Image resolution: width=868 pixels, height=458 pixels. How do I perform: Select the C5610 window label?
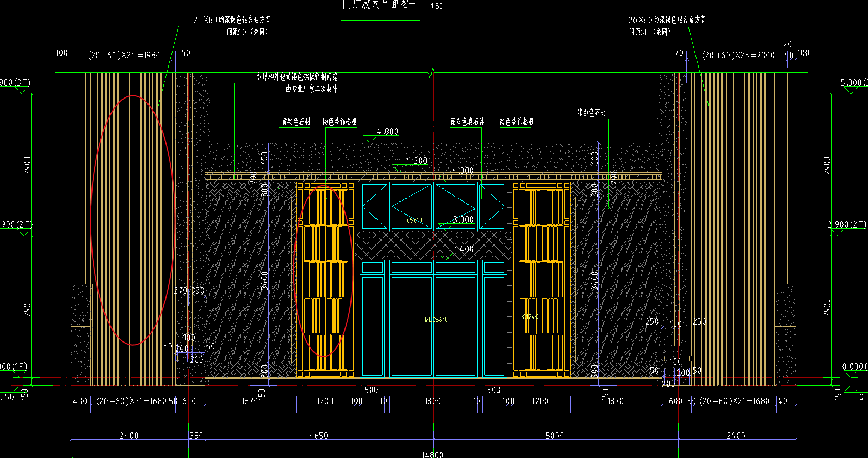(x=415, y=221)
